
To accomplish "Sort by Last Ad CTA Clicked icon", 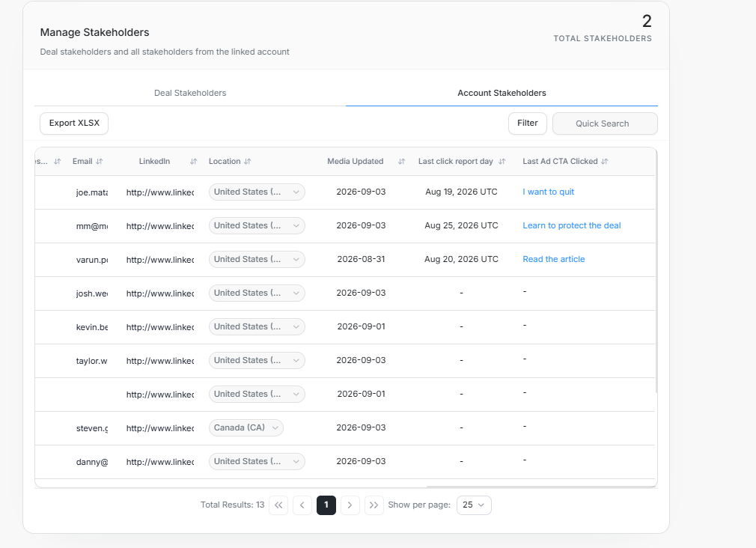I will click(x=605, y=162).
